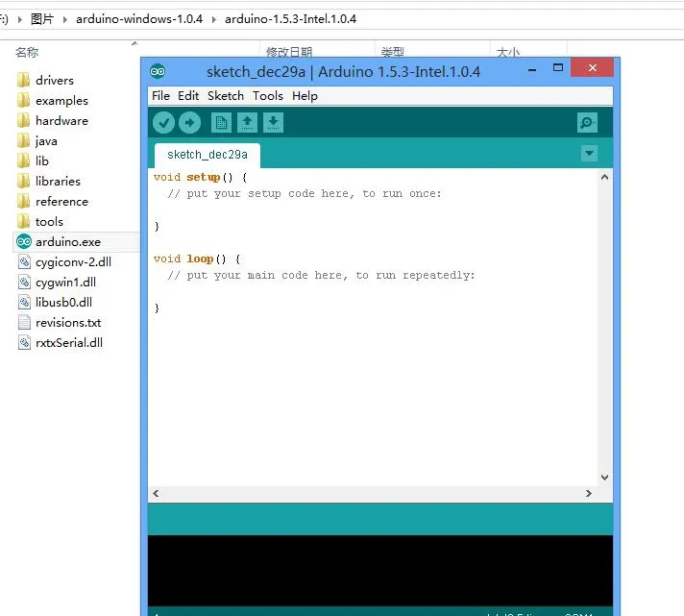Select the sketch_dec29a tab
684x616 pixels.
(207, 155)
